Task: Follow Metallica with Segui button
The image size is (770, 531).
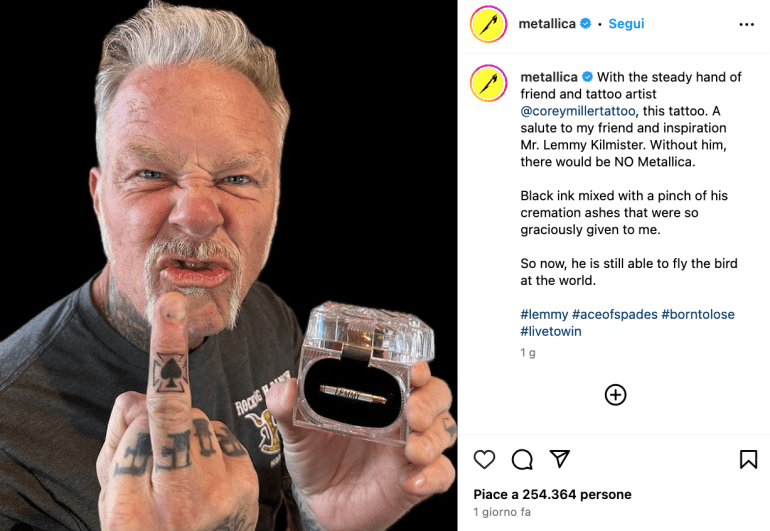Action: (x=626, y=24)
